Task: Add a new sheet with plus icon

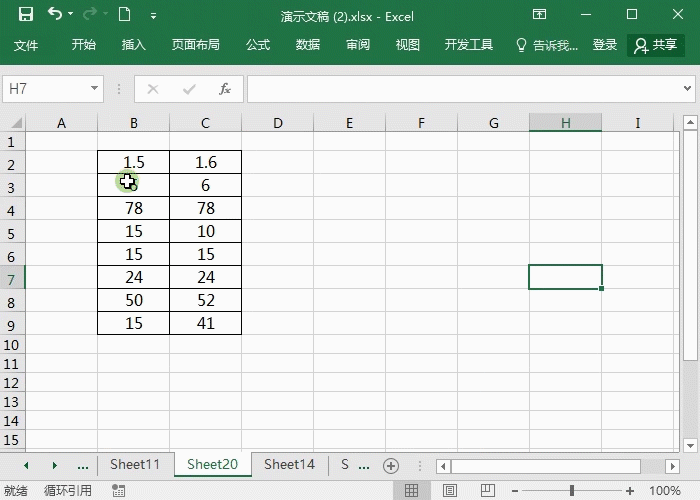Action: (x=391, y=466)
